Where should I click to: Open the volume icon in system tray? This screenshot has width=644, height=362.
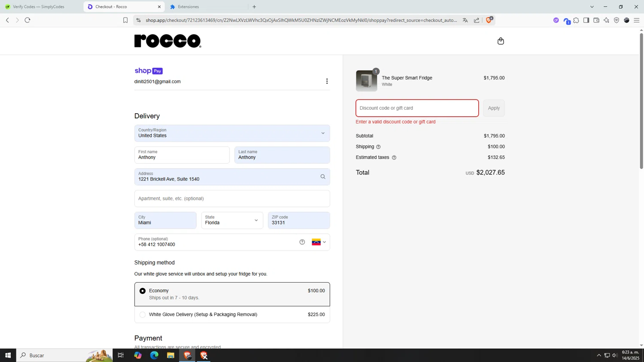[x=615, y=355]
